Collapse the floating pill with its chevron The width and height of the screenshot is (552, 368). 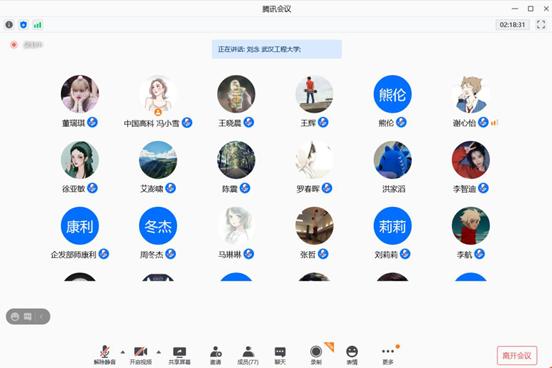[x=41, y=317]
